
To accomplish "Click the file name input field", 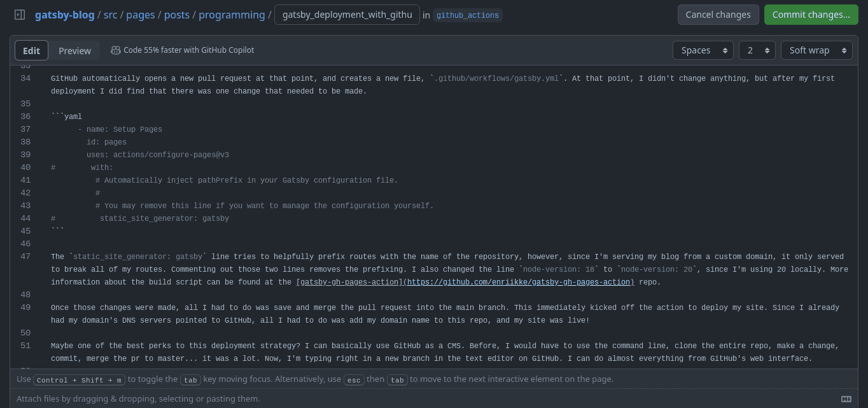I will 347,15.
